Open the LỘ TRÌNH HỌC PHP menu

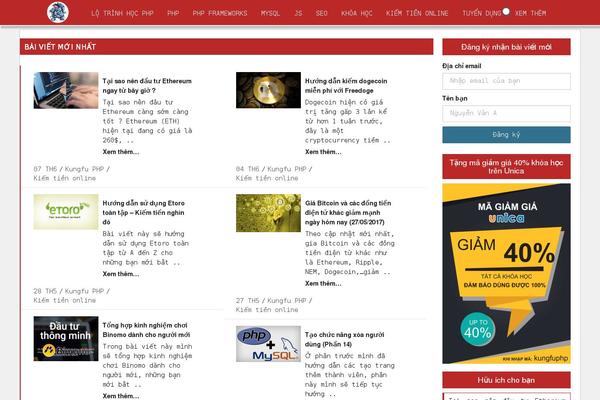pos(122,13)
